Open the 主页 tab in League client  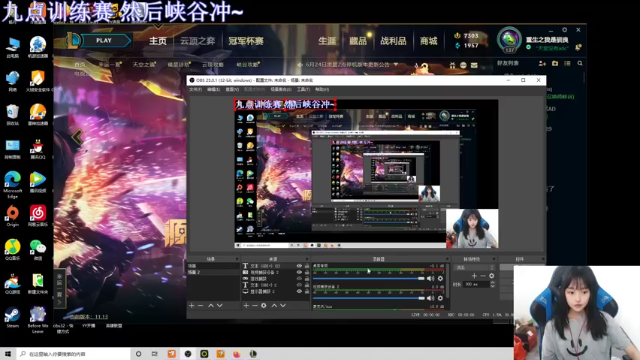[158, 41]
